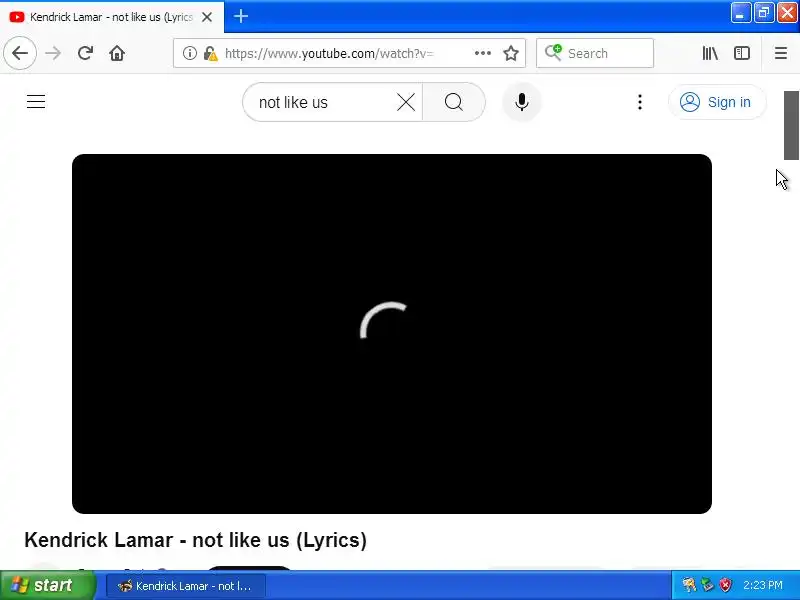Show site information via the info icon
This screenshot has height=600, width=800.
click(190, 53)
